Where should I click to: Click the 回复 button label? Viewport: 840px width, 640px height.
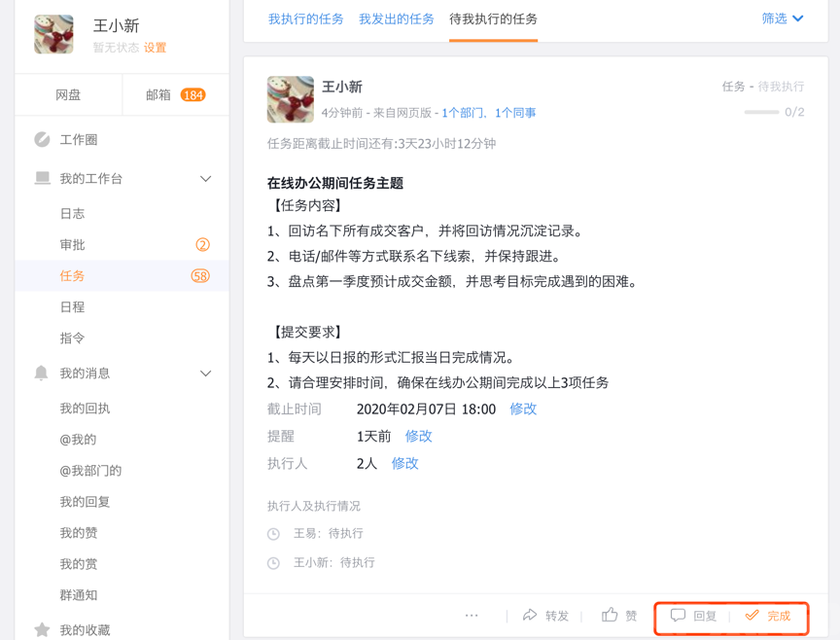tap(705, 616)
